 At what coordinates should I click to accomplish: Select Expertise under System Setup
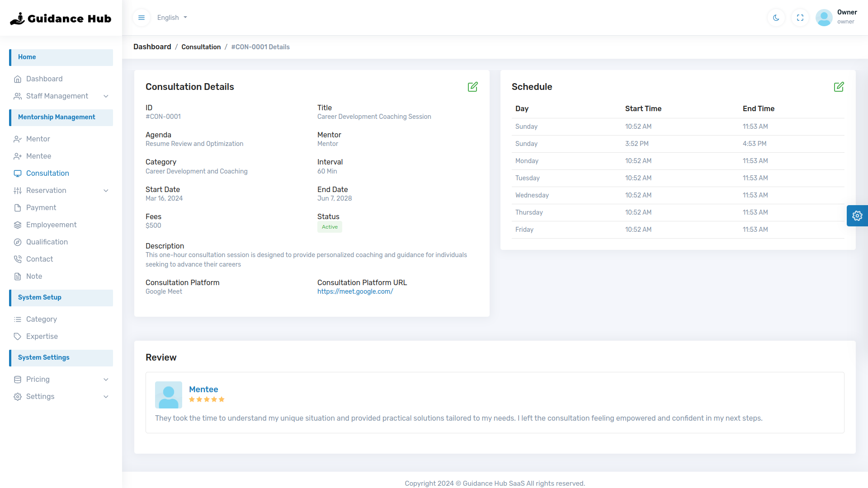pos(42,336)
